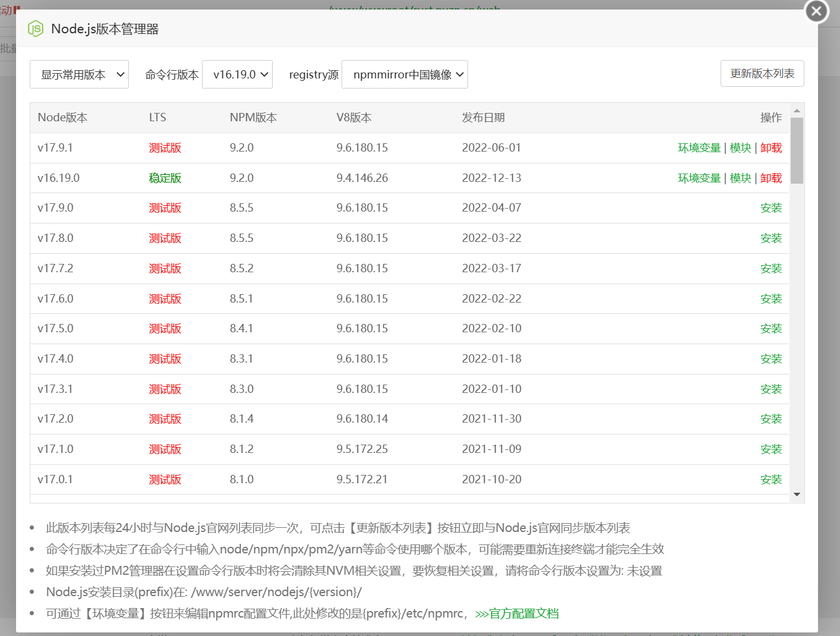The image size is (840, 636).
Task: Click the 9.4.146.26 V8 version cell
Action: coord(362,178)
